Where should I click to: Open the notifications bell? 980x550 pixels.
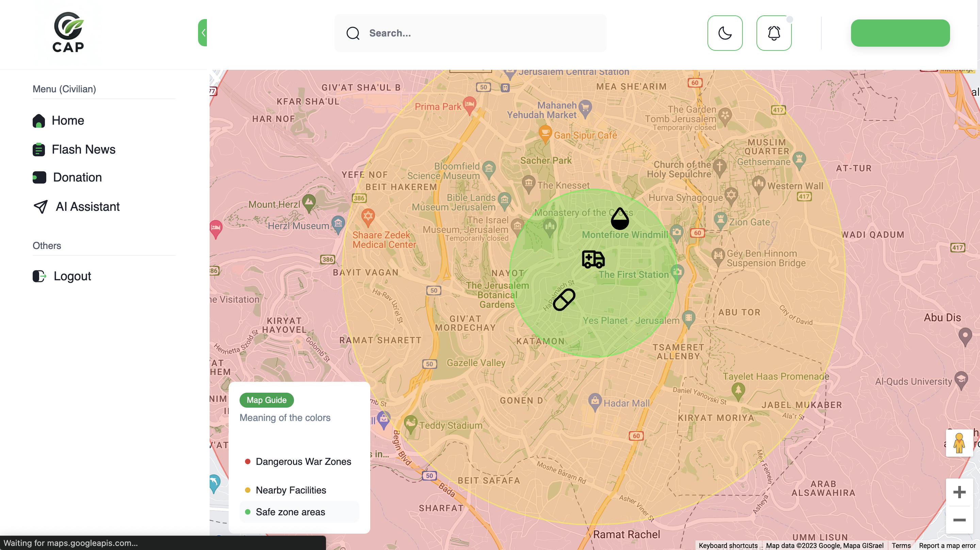pos(773,33)
